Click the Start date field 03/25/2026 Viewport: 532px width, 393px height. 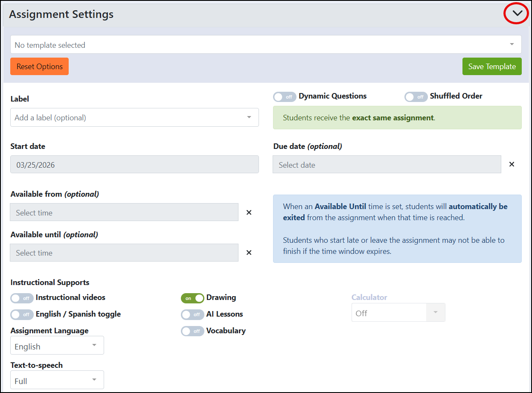(x=134, y=164)
